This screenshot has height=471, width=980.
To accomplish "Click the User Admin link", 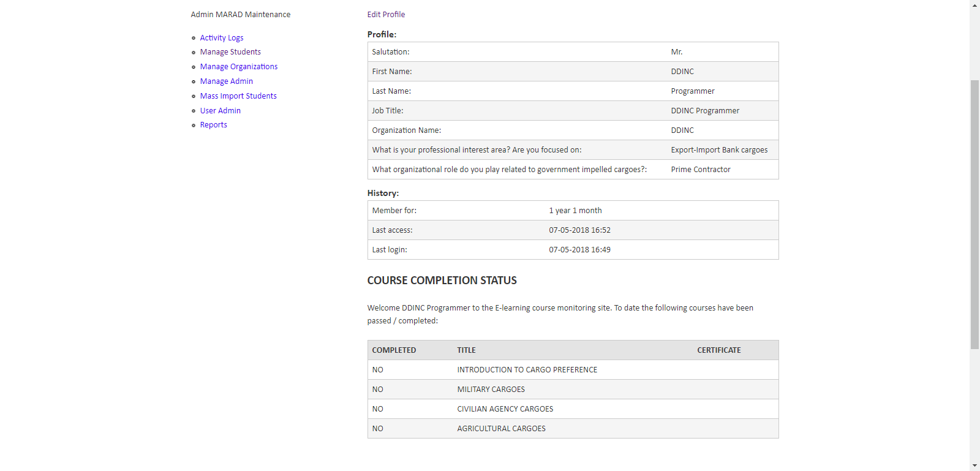I will pyautogui.click(x=220, y=111).
